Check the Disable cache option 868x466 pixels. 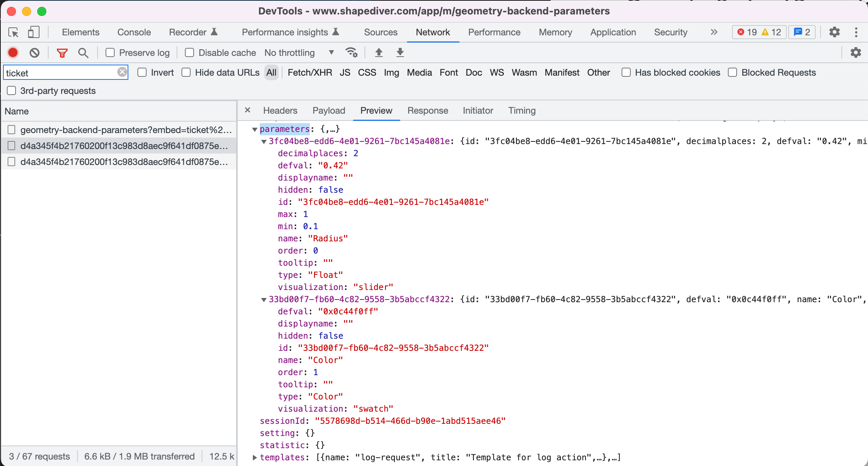(x=189, y=52)
